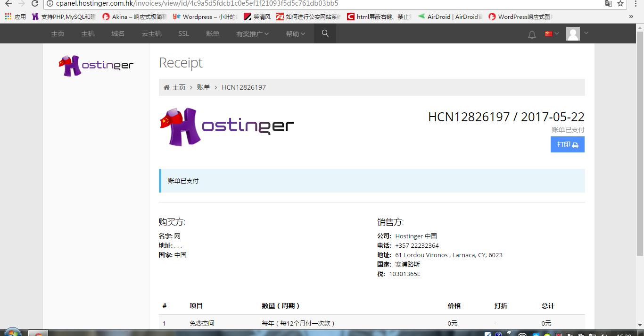Click the Hostinger logo in the sidebar

click(95, 65)
